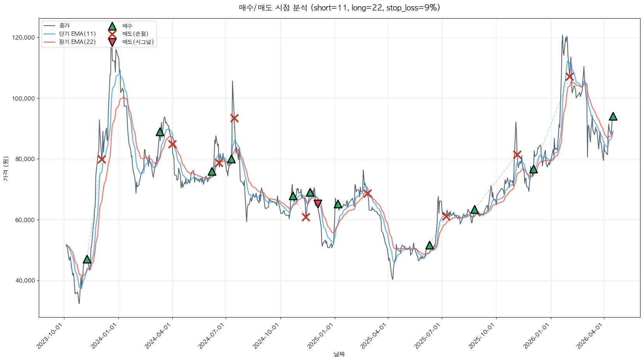Click the last buy marker at far right
This screenshot has height=361, width=644.
[x=613, y=116]
